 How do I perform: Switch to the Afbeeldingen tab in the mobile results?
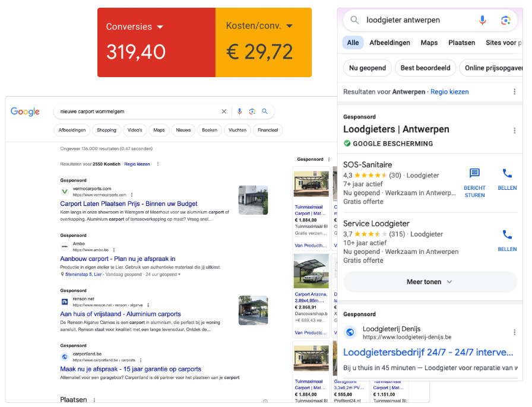point(389,43)
